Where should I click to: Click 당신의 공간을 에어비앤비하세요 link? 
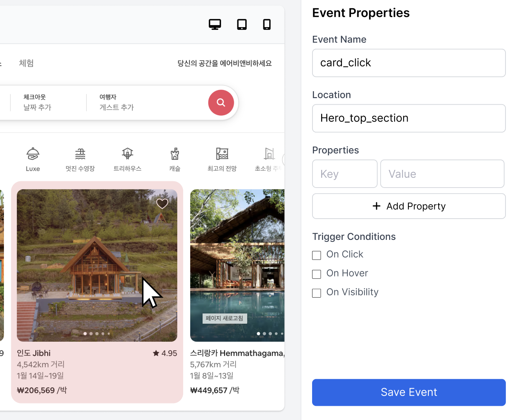click(x=224, y=63)
